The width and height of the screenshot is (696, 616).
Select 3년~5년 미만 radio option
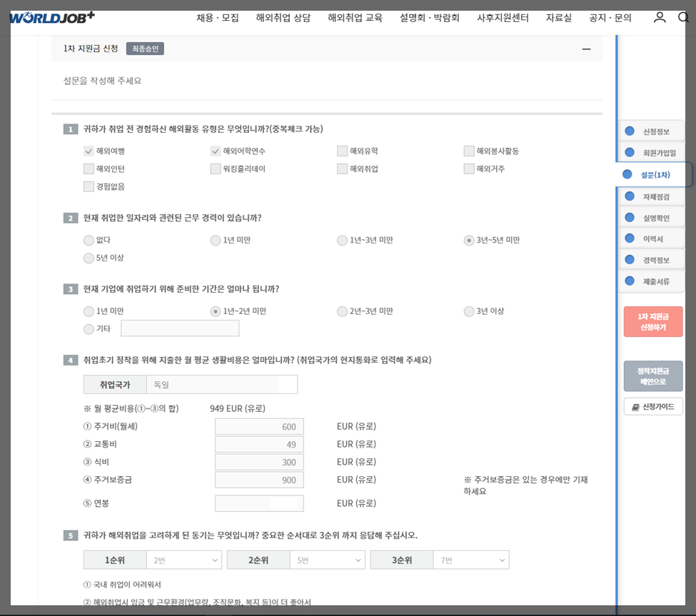pos(469,240)
